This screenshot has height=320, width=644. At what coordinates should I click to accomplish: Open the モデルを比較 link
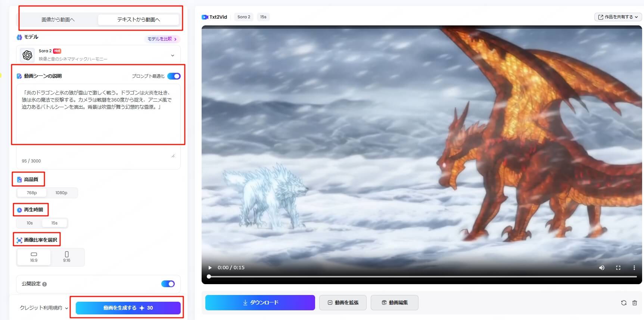point(162,39)
